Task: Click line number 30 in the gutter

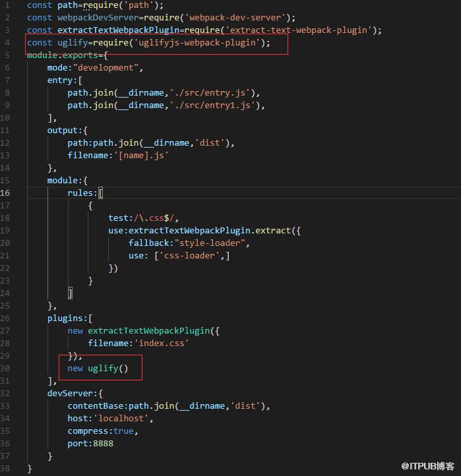Action: [x=5, y=369]
